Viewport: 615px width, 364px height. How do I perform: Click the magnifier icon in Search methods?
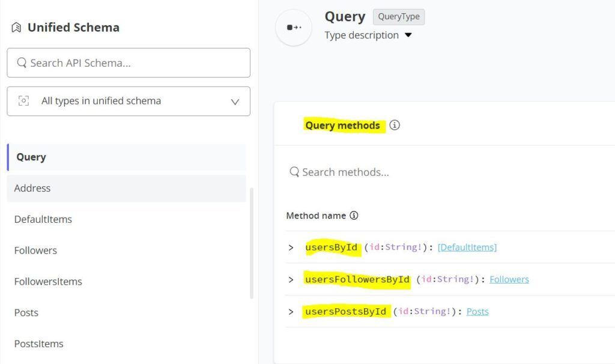[294, 172]
